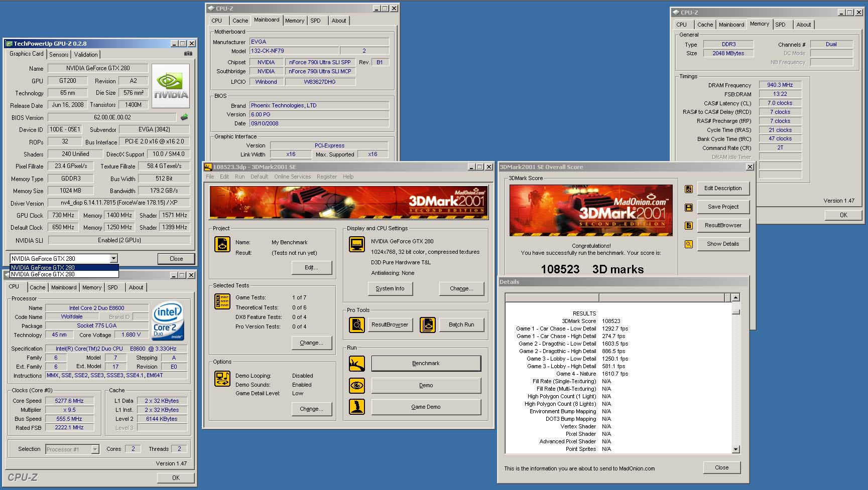Open the Processor #1 selection dropdown in CPU-Z
The image size is (868, 490).
[x=95, y=449]
